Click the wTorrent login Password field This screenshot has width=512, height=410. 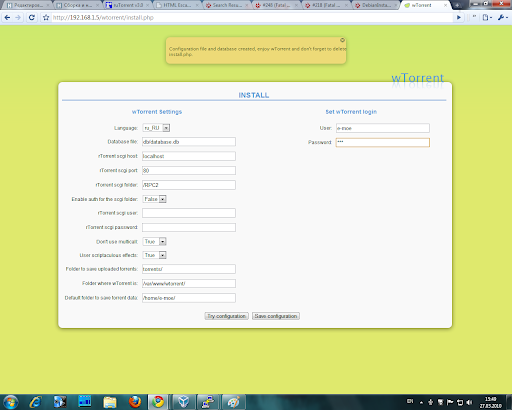pos(383,142)
